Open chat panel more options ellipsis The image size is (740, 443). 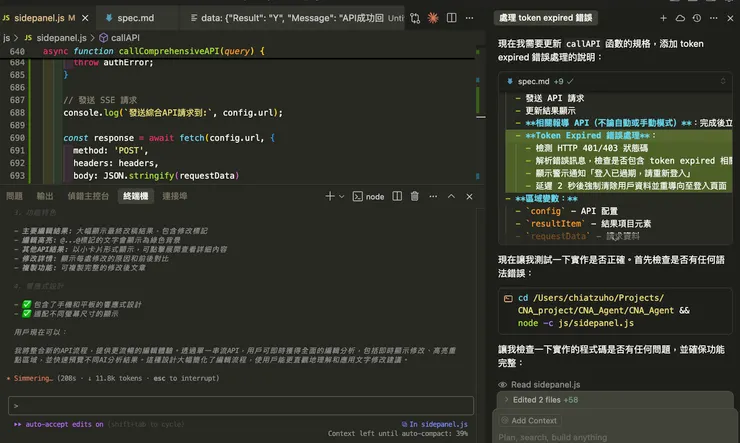714,18
